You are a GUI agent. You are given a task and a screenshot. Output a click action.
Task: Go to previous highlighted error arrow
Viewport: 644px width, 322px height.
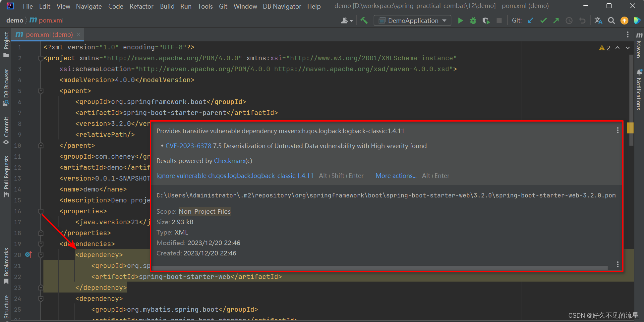click(617, 48)
